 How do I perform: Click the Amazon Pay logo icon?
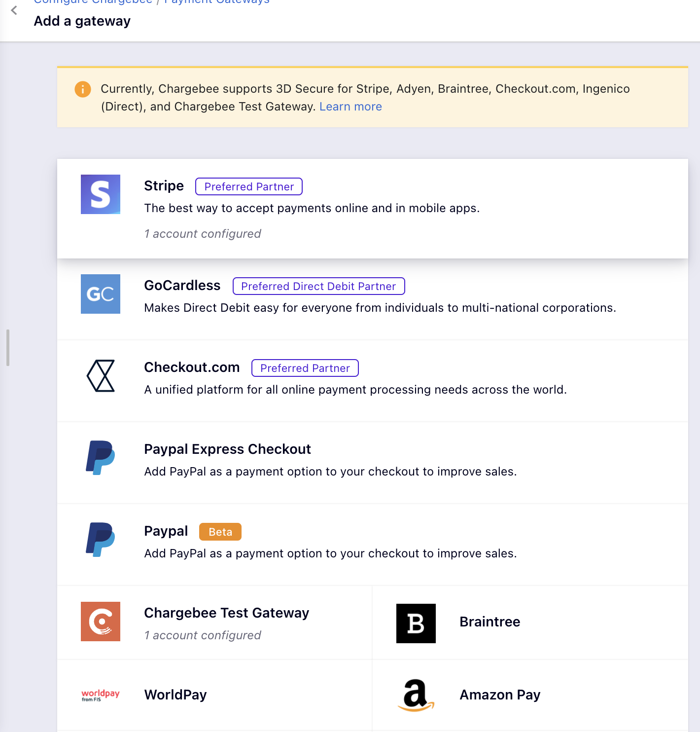[x=416, y=695]
